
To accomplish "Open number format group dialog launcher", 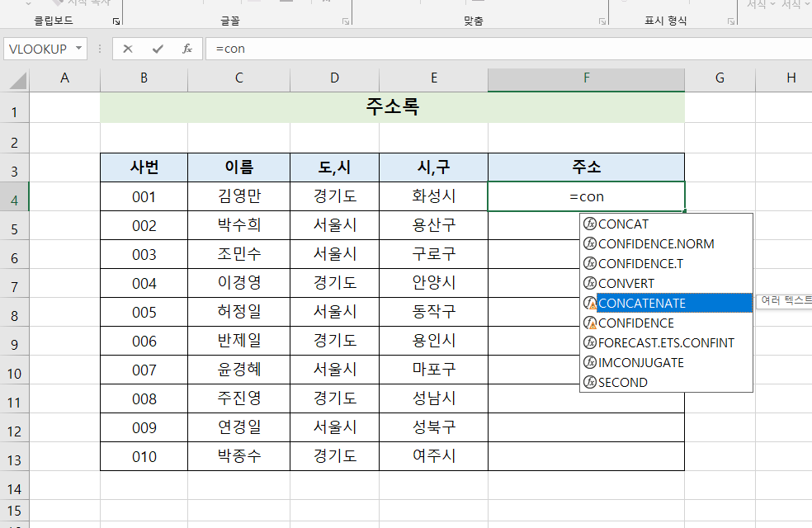I will tap(730, 21).
